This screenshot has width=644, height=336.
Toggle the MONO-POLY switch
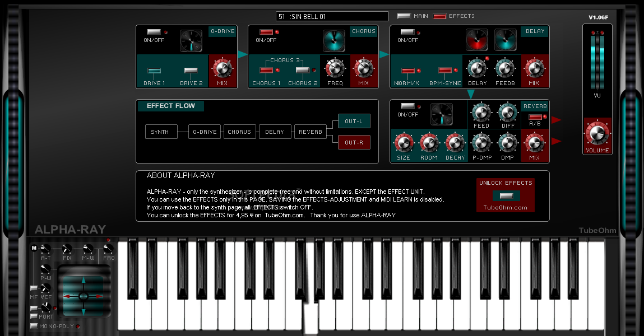pos(34,326)
